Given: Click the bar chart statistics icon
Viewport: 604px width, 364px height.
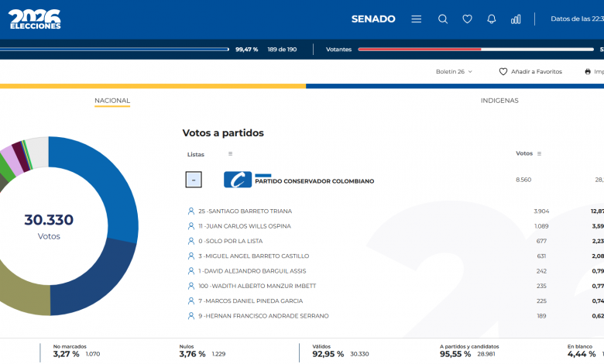Looking at the screenshot, I should (516, 19).
